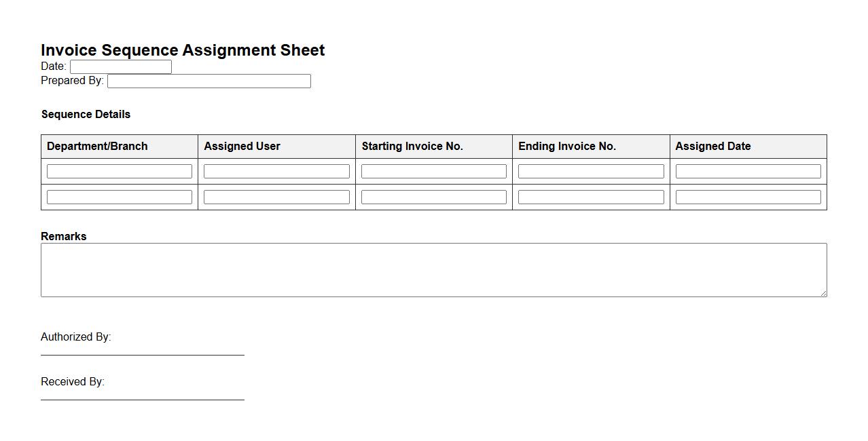Click the Assigned Date column header

pyautogui.click(x=712, y=147)
